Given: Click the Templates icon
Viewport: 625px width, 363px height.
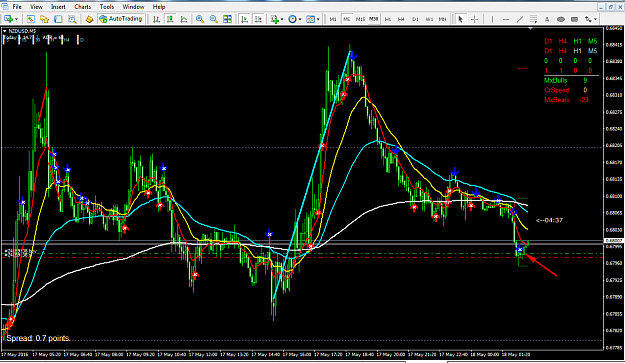Looking at the screenshot, I should coord(311,19).
